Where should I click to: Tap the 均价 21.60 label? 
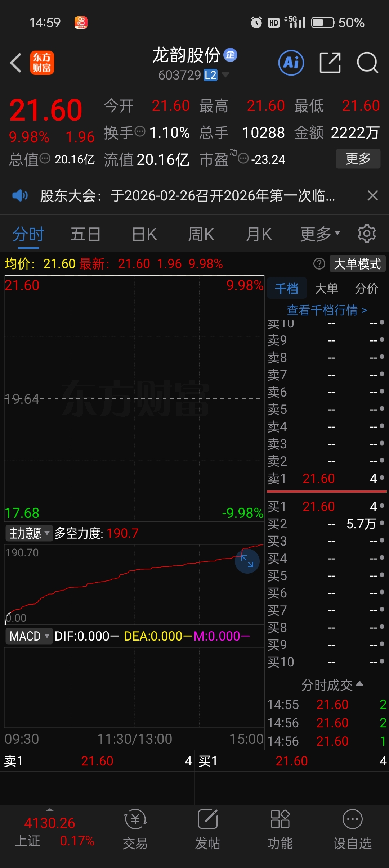[40, 264]
